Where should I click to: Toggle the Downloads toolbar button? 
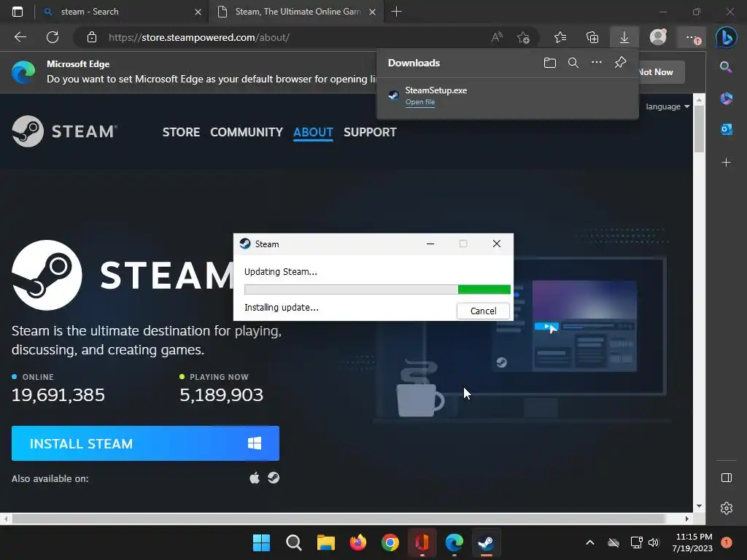point(624,37)
